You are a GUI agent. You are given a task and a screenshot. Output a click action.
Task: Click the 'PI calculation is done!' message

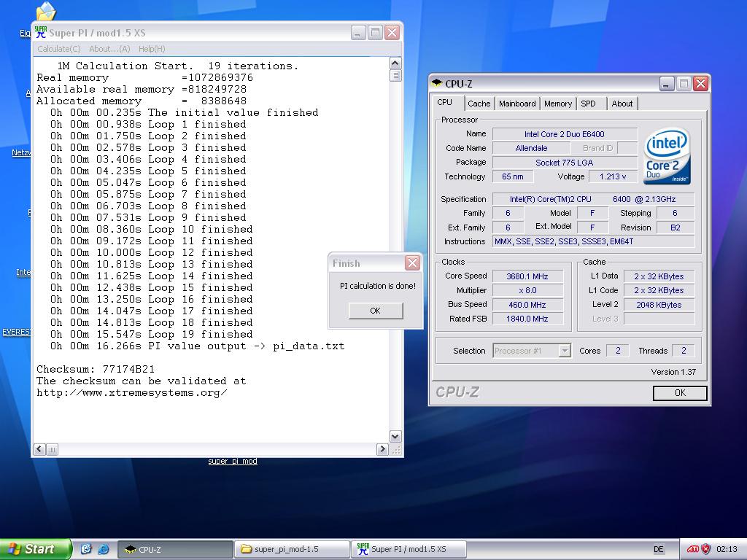click(377, 286)
